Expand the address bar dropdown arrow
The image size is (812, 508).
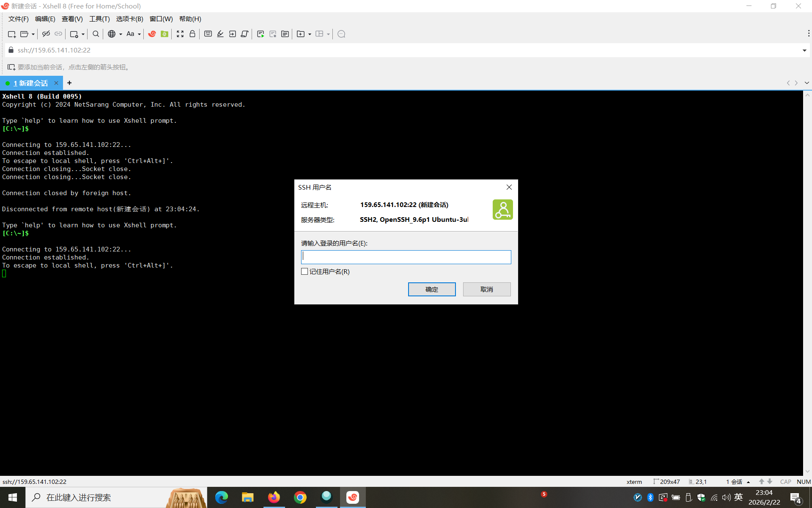[804, 50]
